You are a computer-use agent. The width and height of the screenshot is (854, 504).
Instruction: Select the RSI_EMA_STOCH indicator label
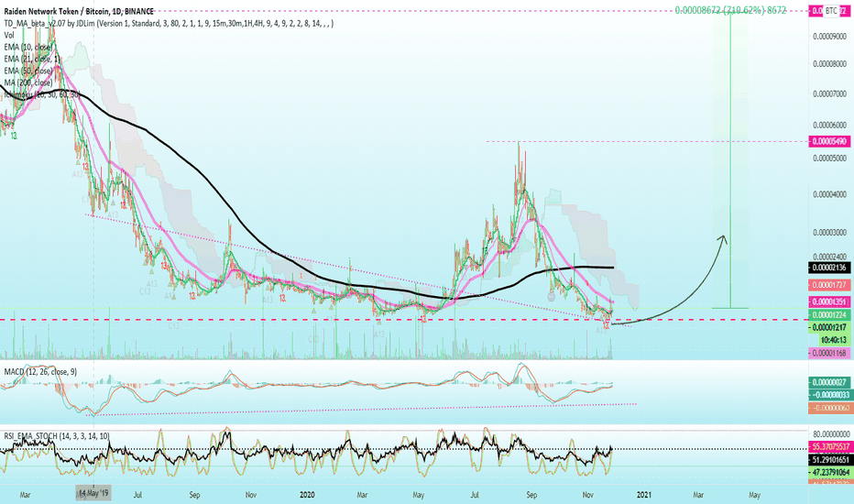click(57, 436)
